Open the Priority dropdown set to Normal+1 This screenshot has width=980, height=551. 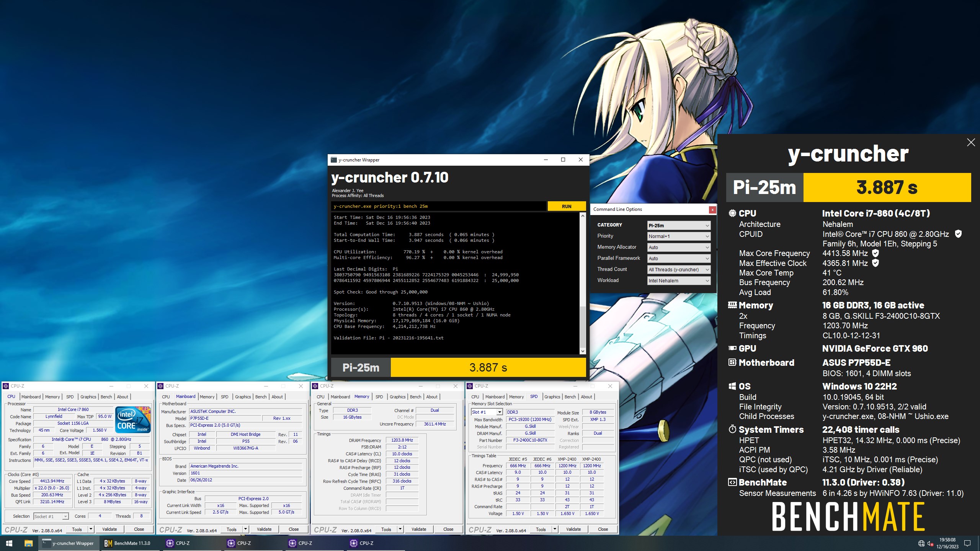679,236
